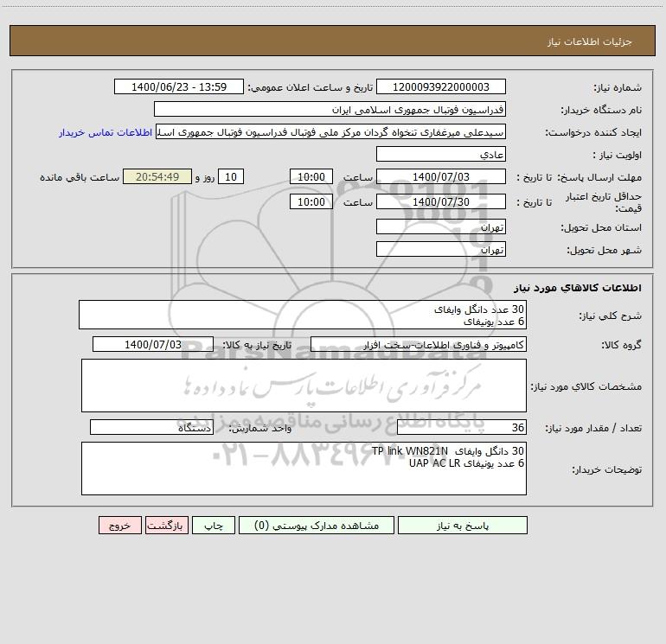
Task: Click the 'تاریخ و ساعت اعلان عمومی:' label
Action: pyautogui.click(x=310, y=87)
